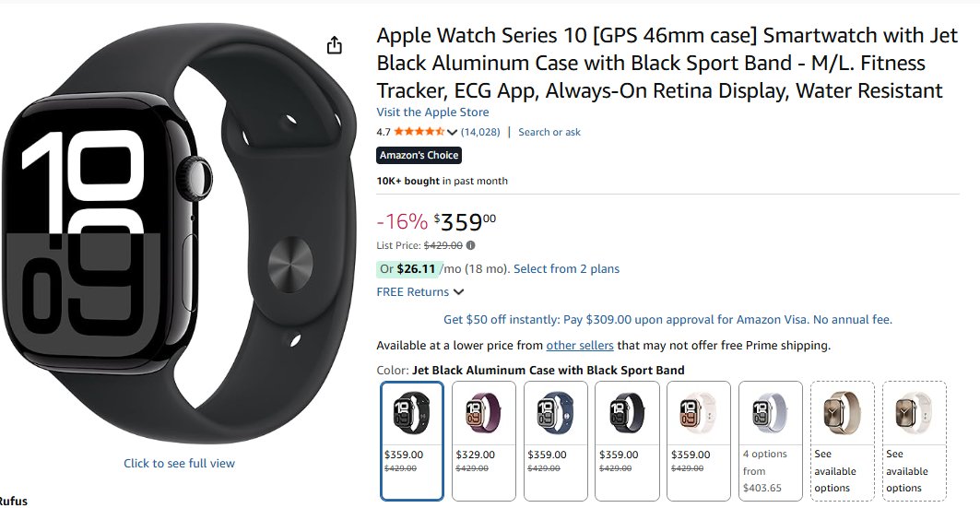Image resolution: width=980 pixels, height=508 pixels.
Task: Click the share icon above product image
Action: coord(335,45)
